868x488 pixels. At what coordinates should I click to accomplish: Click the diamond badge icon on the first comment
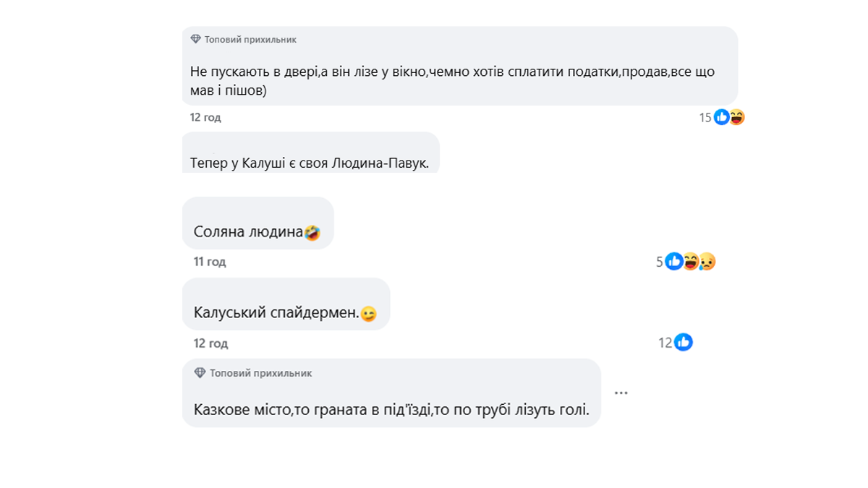195,39
